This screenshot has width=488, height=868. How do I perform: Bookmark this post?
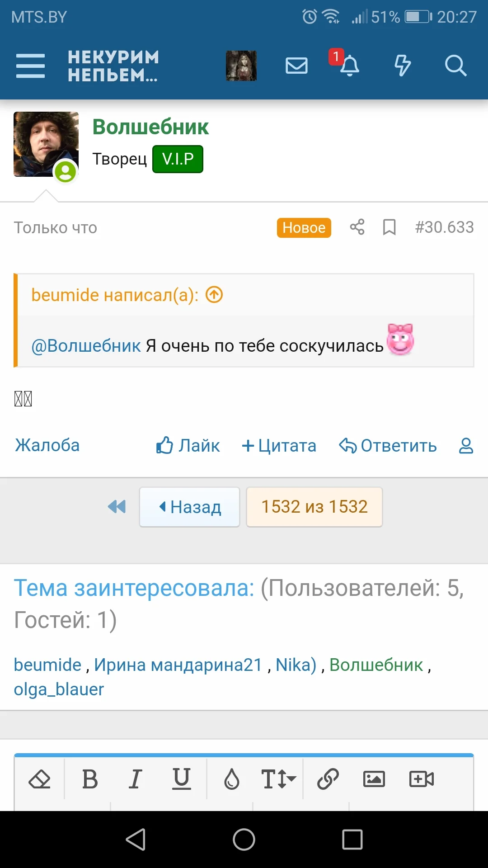[389, 228]
